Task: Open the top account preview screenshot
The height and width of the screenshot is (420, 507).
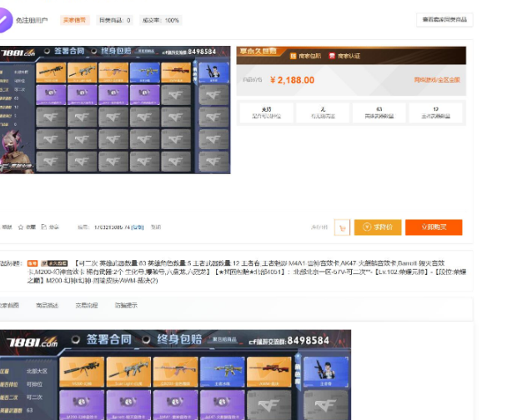Action: 115,108
